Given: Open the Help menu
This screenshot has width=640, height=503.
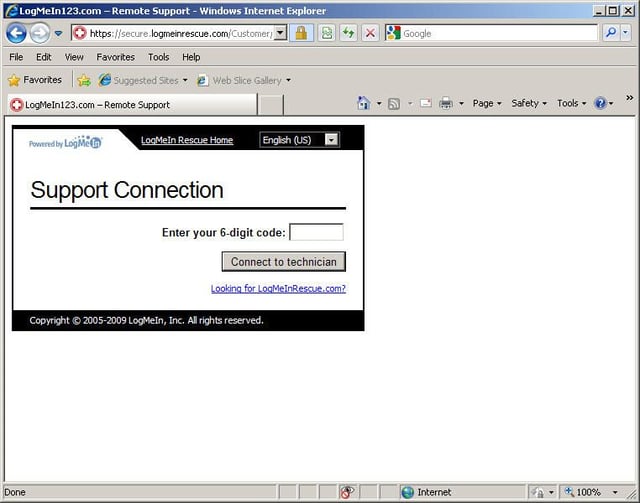Looking at the screenshot, I should click(x=191, y=57).
